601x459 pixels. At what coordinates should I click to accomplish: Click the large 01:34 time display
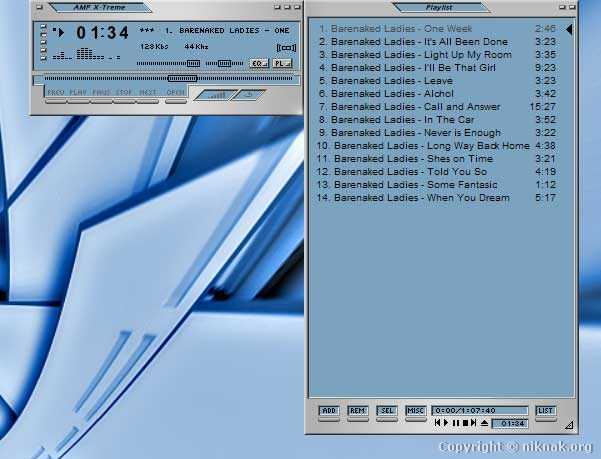coord(102,33)
